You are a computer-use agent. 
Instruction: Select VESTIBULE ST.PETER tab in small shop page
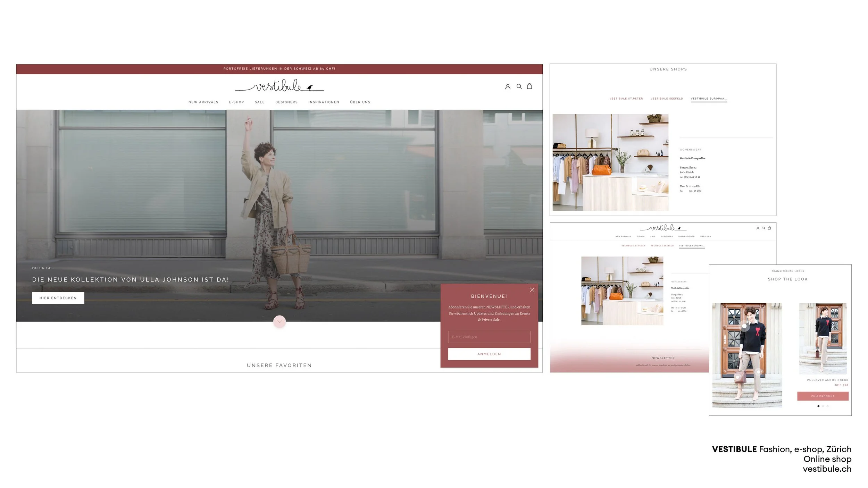point(633,246)
